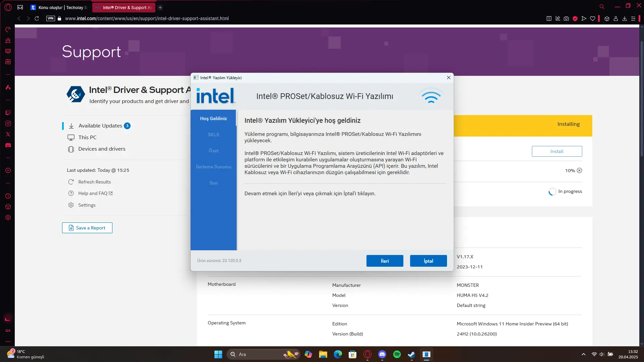This screenshot has width=644, height=362.
Task: Open GX Cleaner broom icon in sidebar
Action: tap(8, 40)
